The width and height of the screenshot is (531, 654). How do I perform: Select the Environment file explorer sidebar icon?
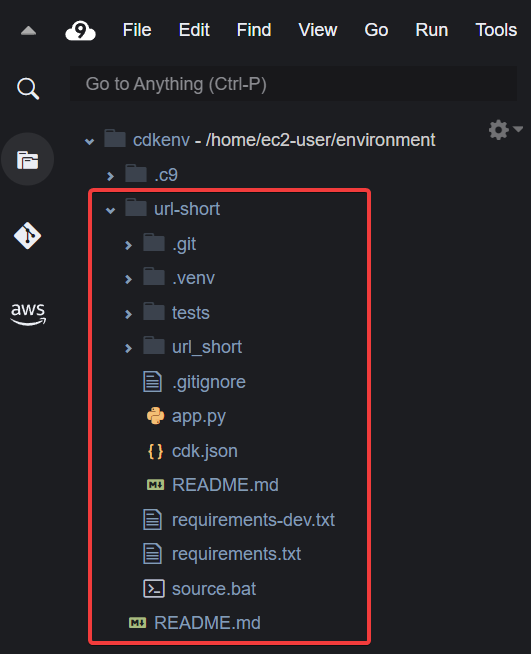(28, 160)
